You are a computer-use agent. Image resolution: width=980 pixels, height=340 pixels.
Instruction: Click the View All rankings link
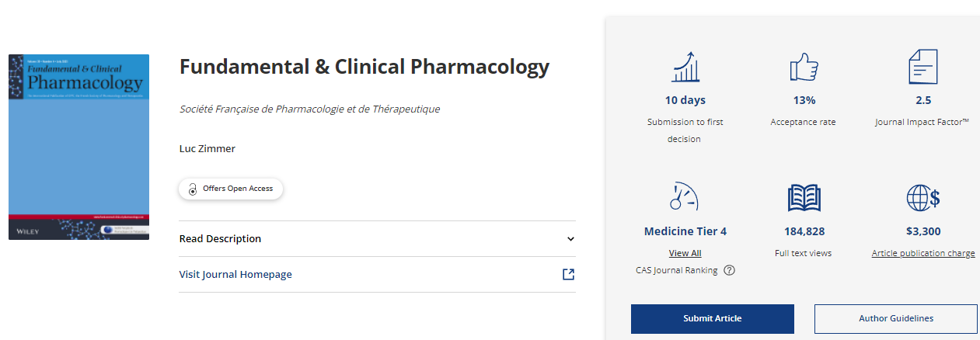[x=685, y=253]
